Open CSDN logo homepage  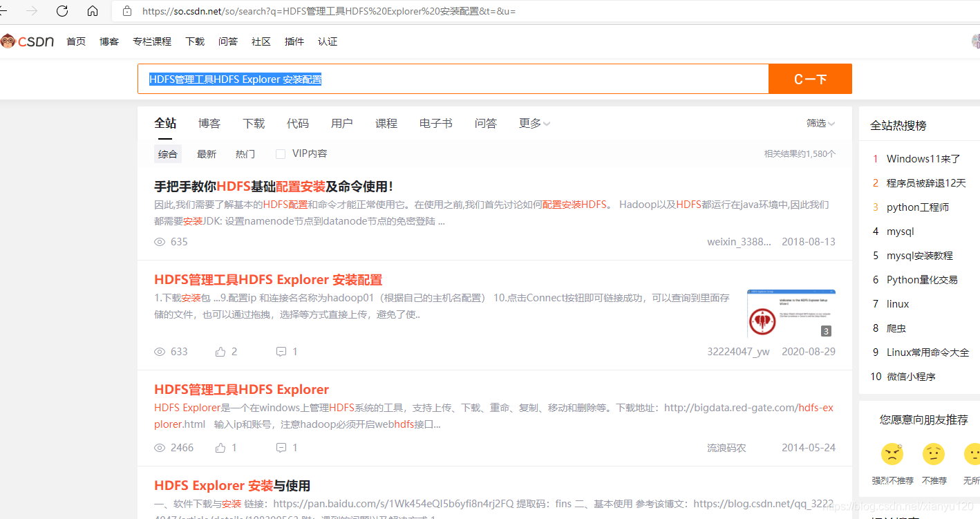pos(28,41)
